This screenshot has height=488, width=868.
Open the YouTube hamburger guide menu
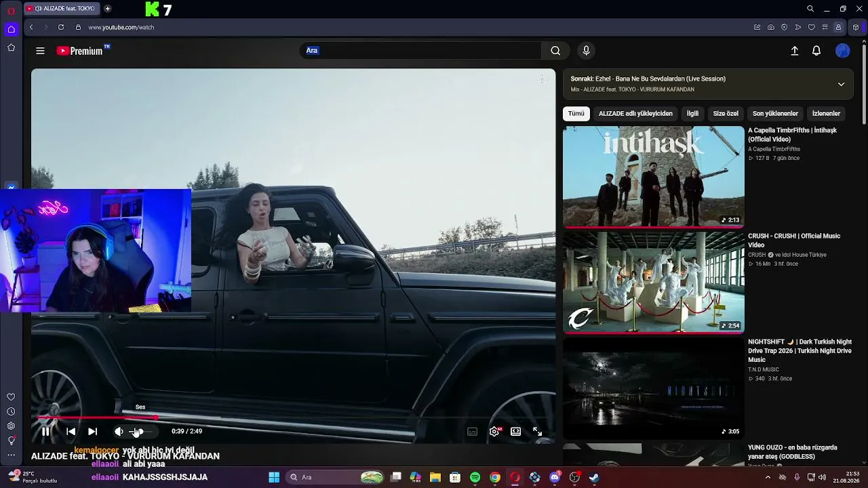click(x=40, y=51)
